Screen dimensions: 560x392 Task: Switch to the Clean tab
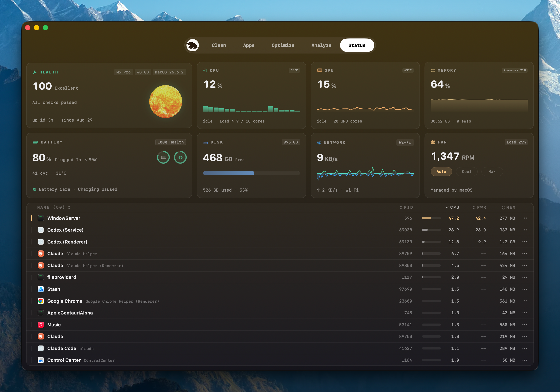point(219,45)
